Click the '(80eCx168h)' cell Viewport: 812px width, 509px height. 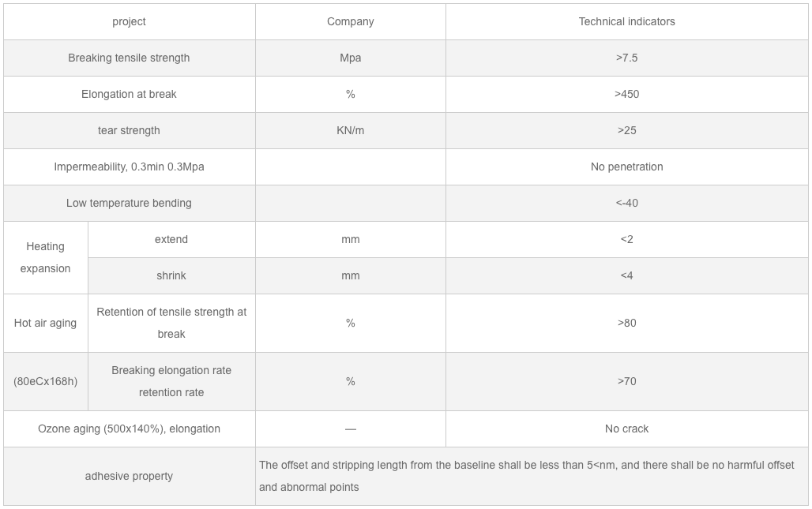point(45,381)
